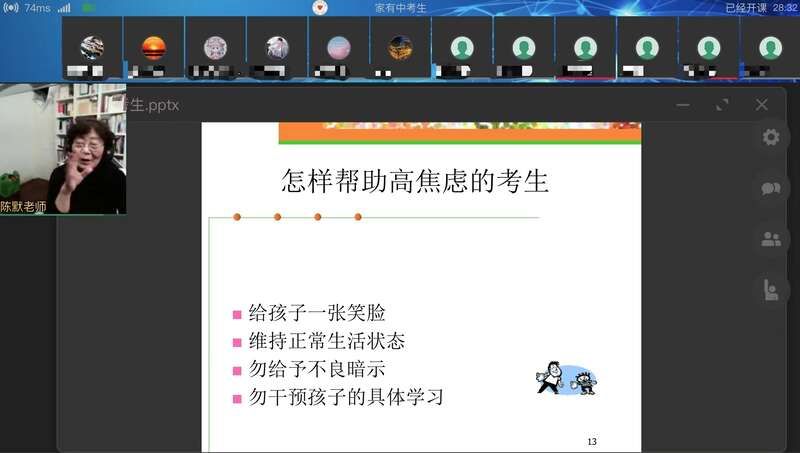
Task: Close the shared pptx window
Action: (762, 105)
